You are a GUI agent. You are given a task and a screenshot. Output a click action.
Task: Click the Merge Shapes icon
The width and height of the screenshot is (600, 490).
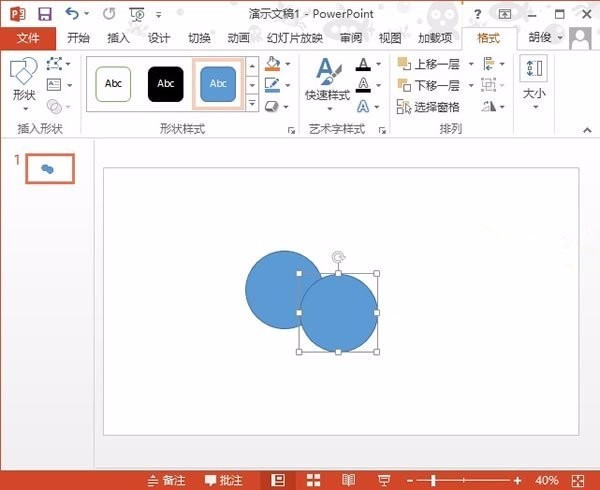click(54, 106)
